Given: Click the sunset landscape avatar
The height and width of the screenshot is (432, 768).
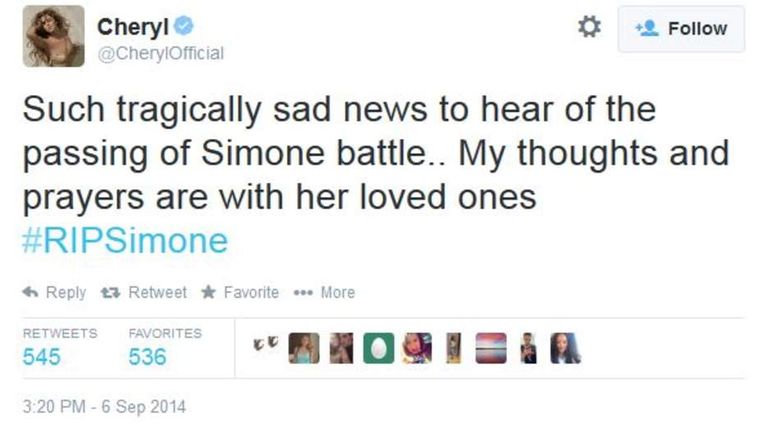Looking at the screenshot, I should (x=489, y=348).
